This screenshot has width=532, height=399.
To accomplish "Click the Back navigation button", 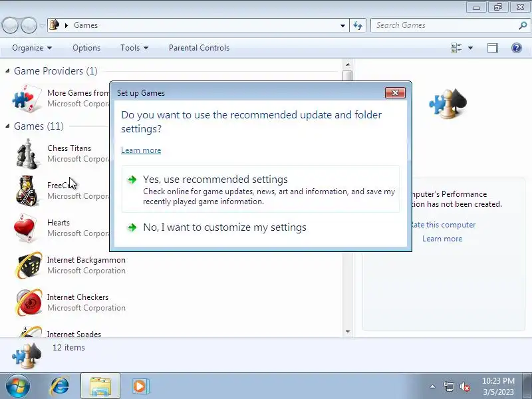I will click(10, 25).
